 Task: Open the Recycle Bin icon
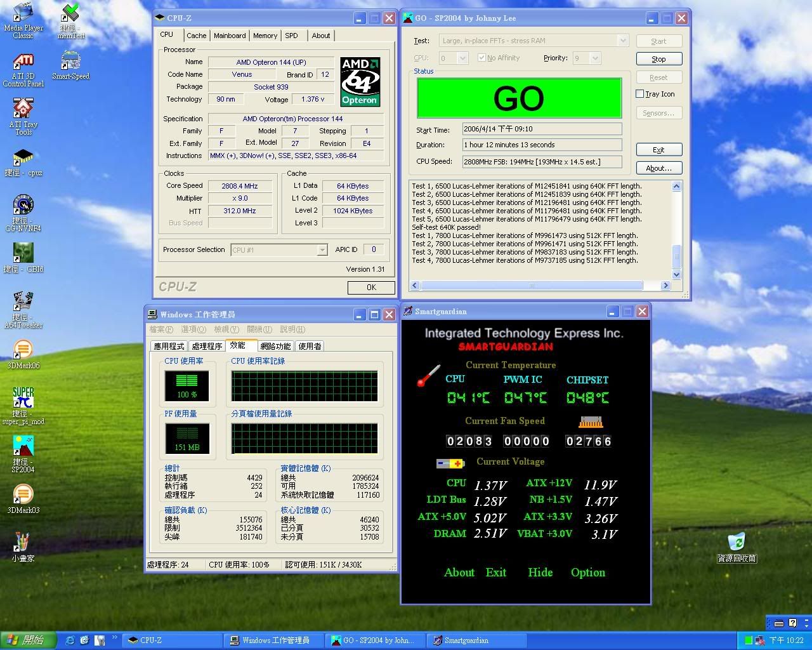click(x=737, y=542)
